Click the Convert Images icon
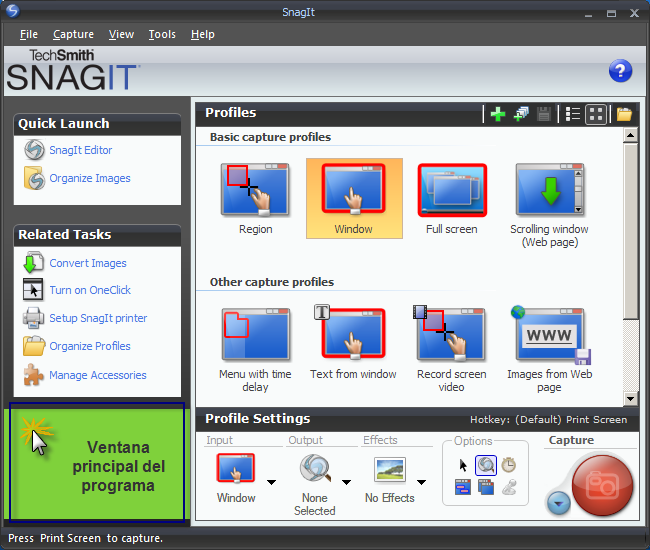 click(x=33, y=263)
